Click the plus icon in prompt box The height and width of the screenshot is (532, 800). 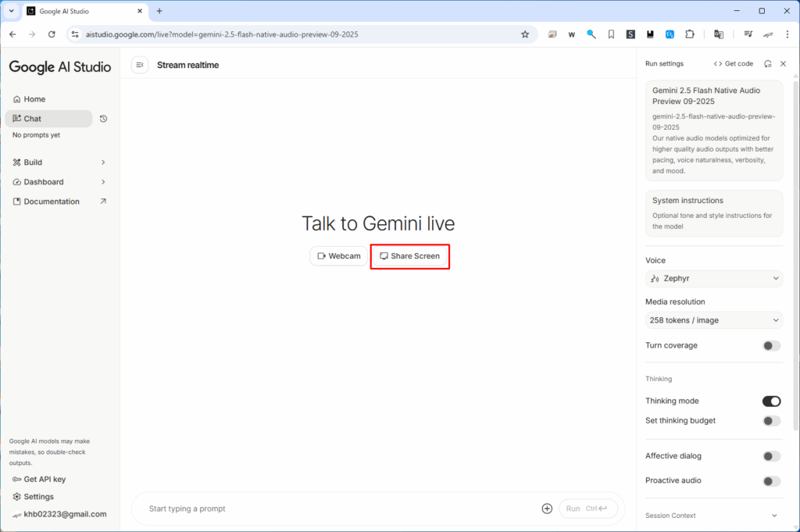point(547,509)
